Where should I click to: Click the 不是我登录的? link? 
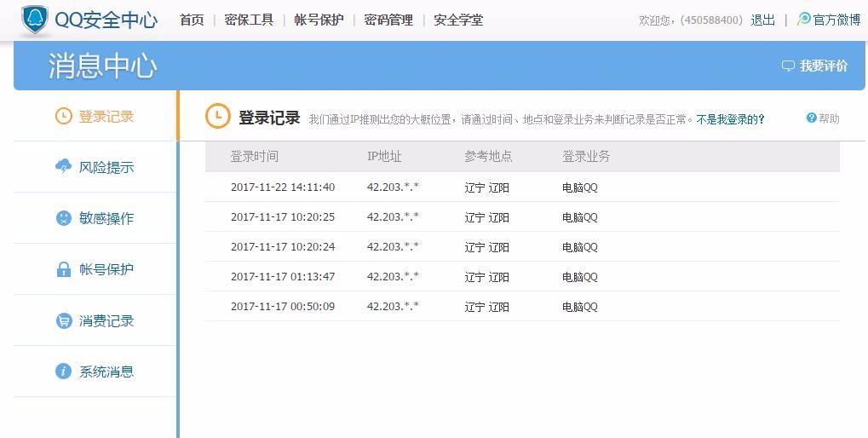[730, 119]
